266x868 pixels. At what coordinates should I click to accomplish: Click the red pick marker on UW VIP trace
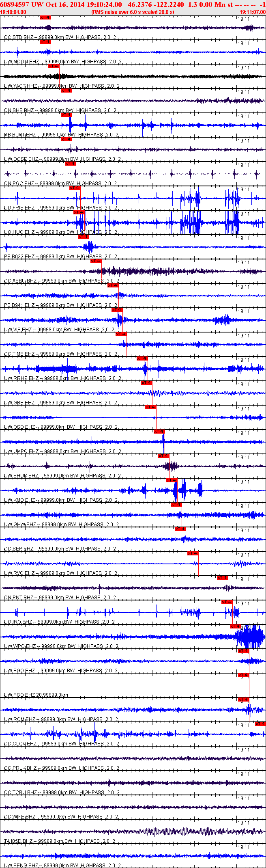[x=117, y=310]
